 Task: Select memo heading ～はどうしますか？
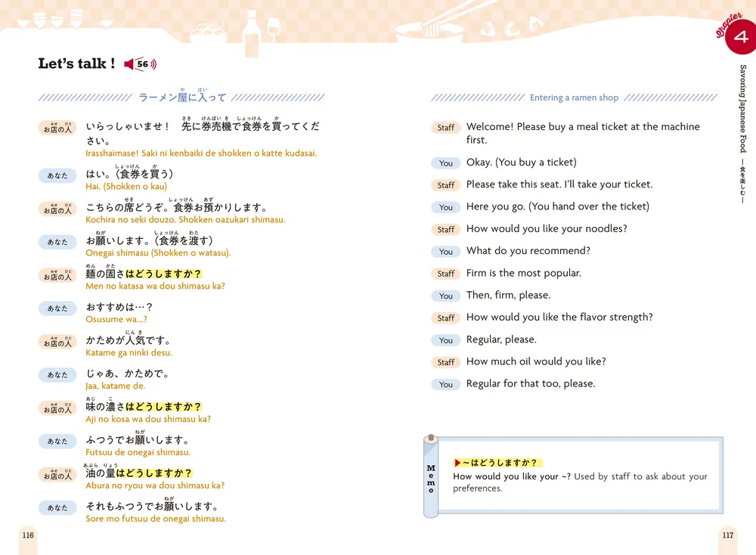[500, 463]
